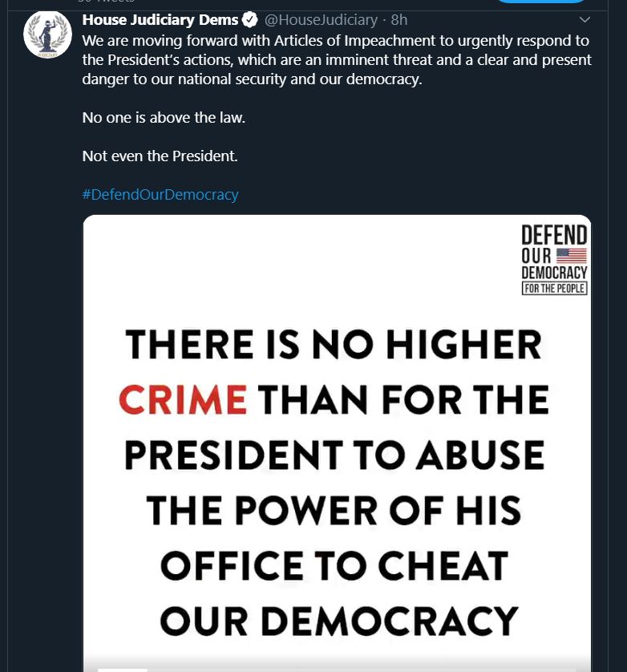This screenshot has width=627, height=672.
Task: Click the OUR DEMOCRACY text line in video
Action: (339, 621)
